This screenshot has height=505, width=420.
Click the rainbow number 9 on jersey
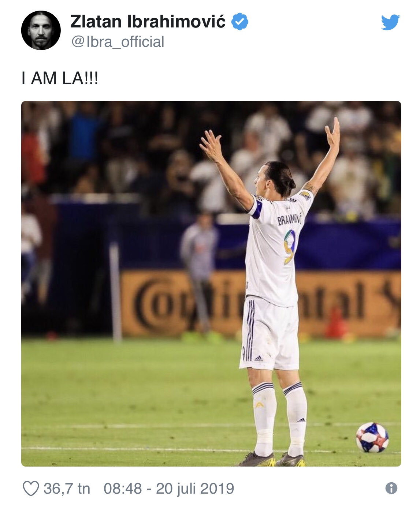289,247
